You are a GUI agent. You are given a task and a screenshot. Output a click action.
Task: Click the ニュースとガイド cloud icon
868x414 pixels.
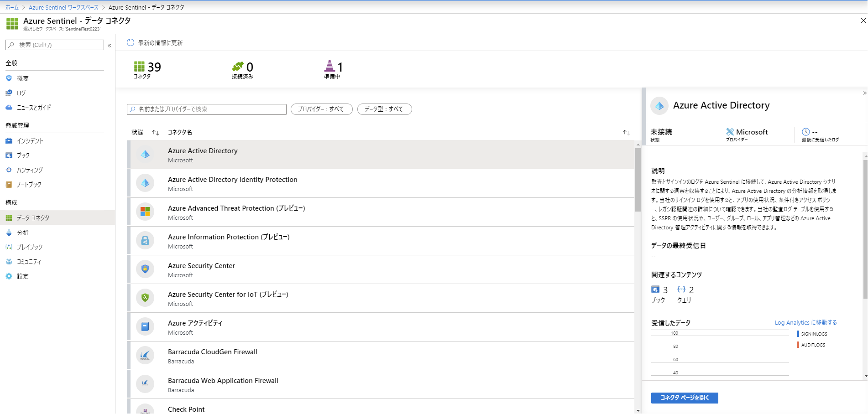9,108
